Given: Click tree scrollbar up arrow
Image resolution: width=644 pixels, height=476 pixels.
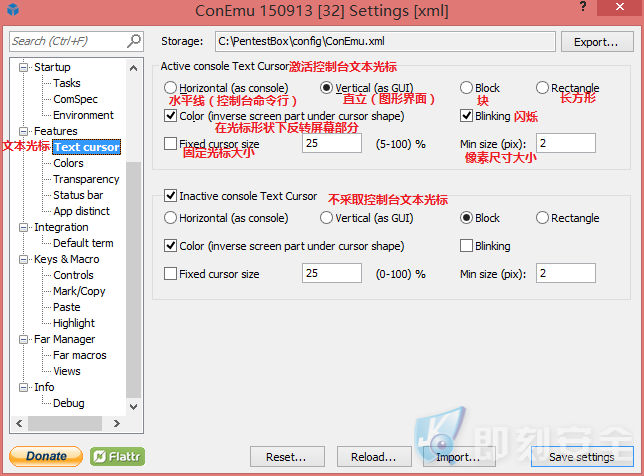Looking at the screenshot, I should tap(133, 68).
